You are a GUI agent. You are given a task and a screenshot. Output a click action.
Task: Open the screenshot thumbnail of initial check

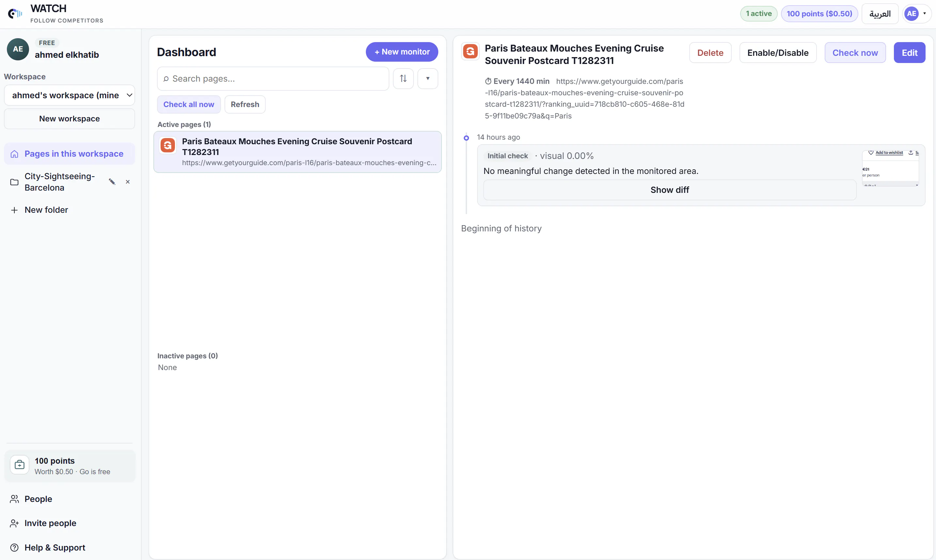tap(890, 168)
